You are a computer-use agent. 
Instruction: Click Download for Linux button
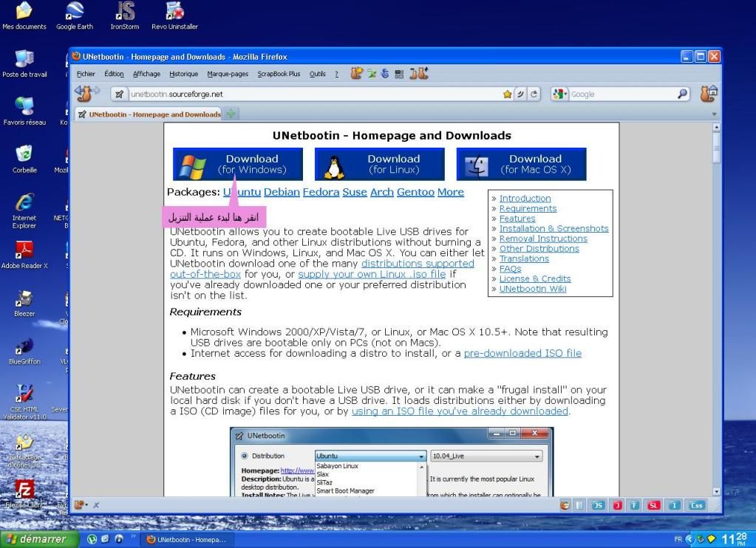pos(379,164)
